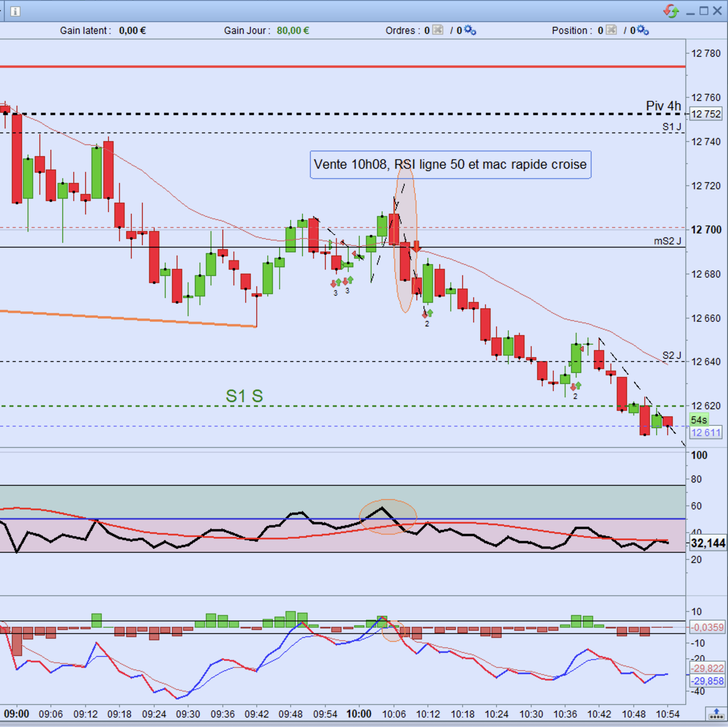Viewport: 728px width, 727px height.
Task: Select the orange trend line on the price chart
Action: [128, 319]
